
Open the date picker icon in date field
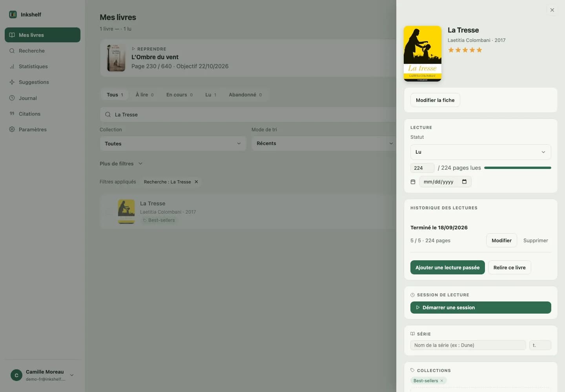click(x=464, y=181)
